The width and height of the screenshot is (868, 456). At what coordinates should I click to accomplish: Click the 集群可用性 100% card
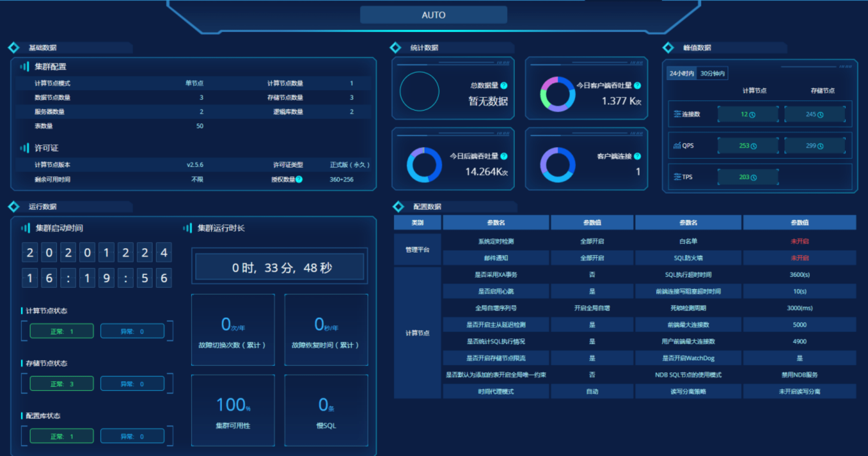(x=233, y=410)
